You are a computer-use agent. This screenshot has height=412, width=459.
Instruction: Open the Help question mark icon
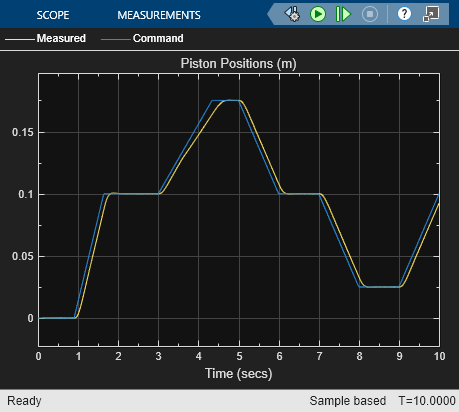point(404,14)
